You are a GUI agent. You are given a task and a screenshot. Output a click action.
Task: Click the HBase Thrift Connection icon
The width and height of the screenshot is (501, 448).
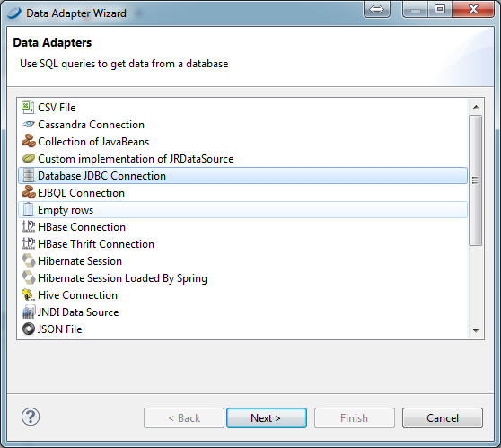(x=29, y=243)
